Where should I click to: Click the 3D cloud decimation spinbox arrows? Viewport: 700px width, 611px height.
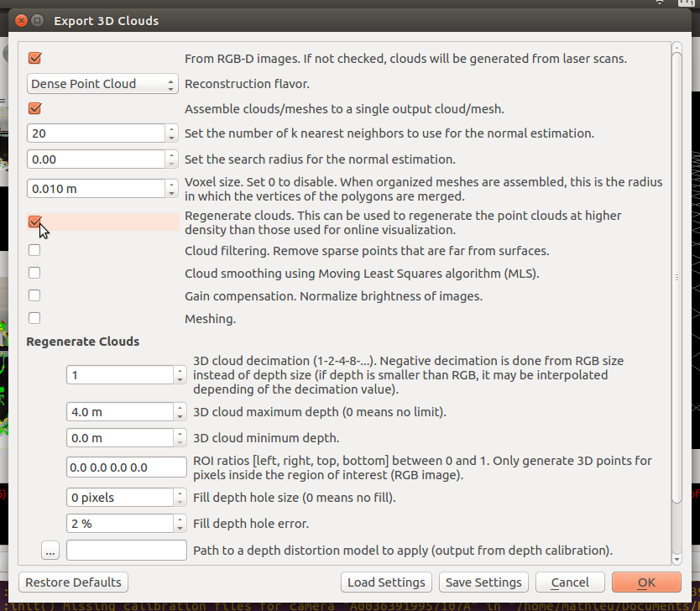pos(180,375)
